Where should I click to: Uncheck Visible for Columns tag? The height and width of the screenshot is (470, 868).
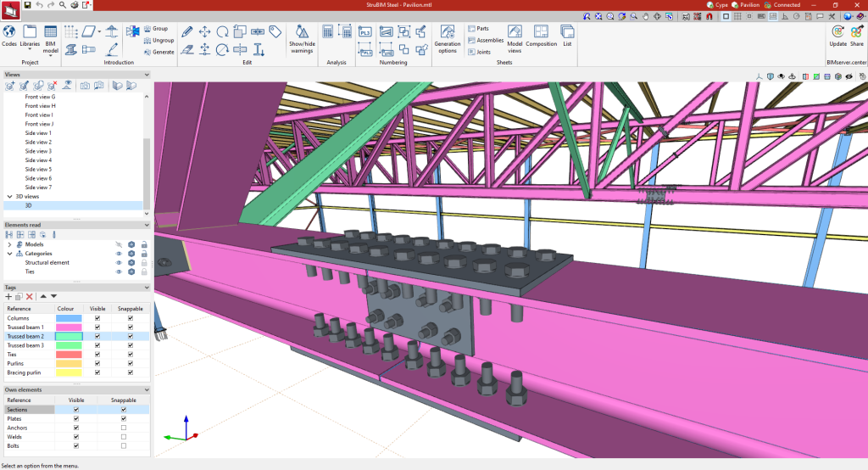coord(98,318)
